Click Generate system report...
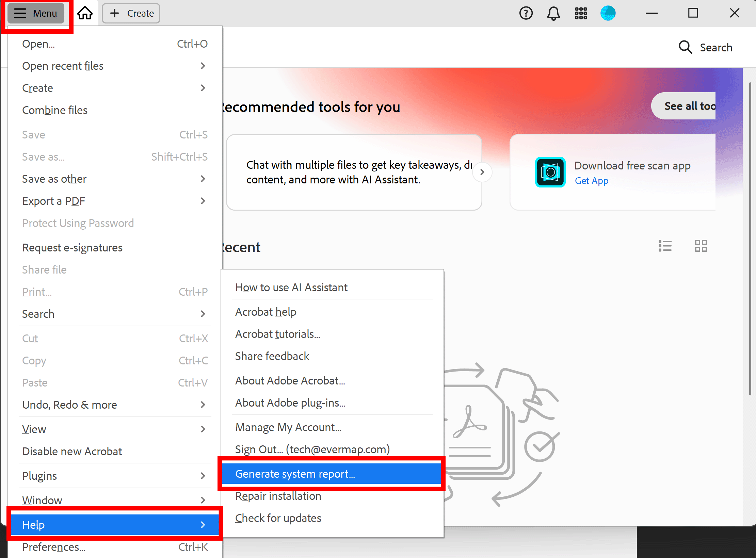The width and height of the screenshot is (756, 558). coord(332,474)
